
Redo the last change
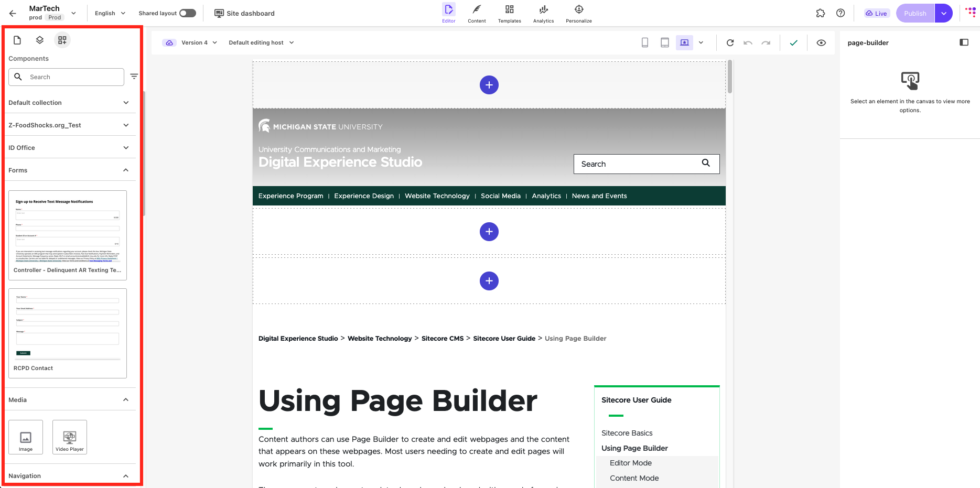tap(766, 43)
